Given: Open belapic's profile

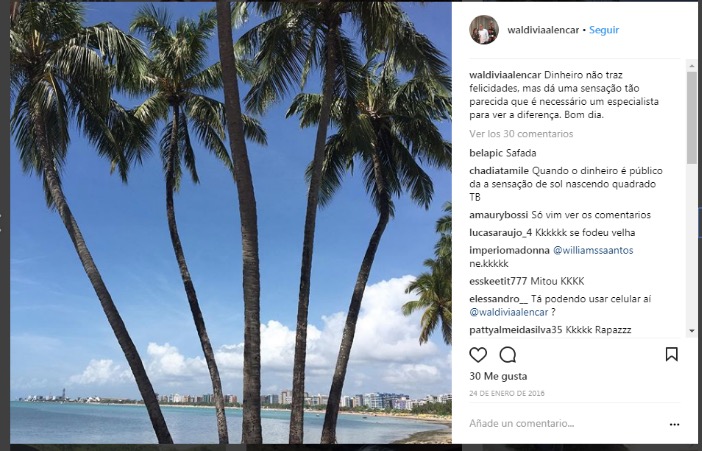Looking at the screenshot, I should (x=485, y=153).
